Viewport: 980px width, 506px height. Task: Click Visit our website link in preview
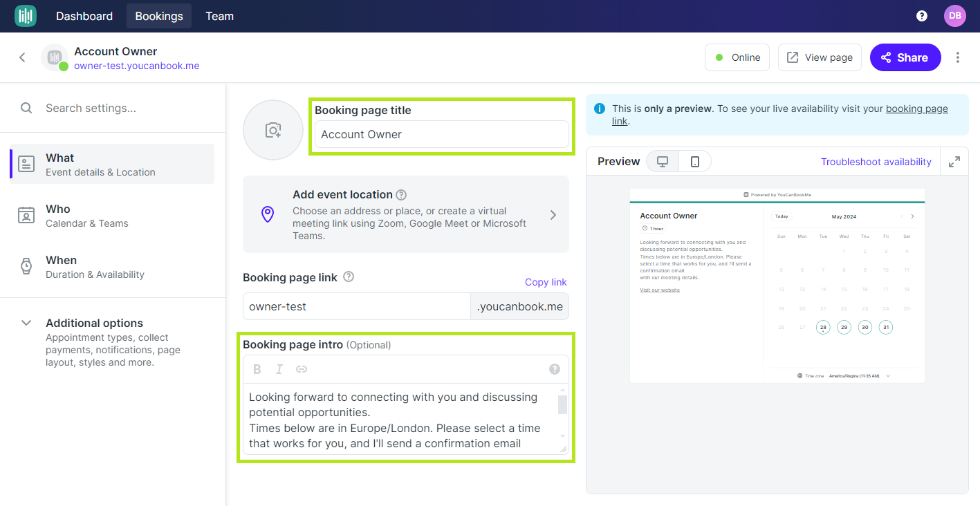(x=660, y=290)
